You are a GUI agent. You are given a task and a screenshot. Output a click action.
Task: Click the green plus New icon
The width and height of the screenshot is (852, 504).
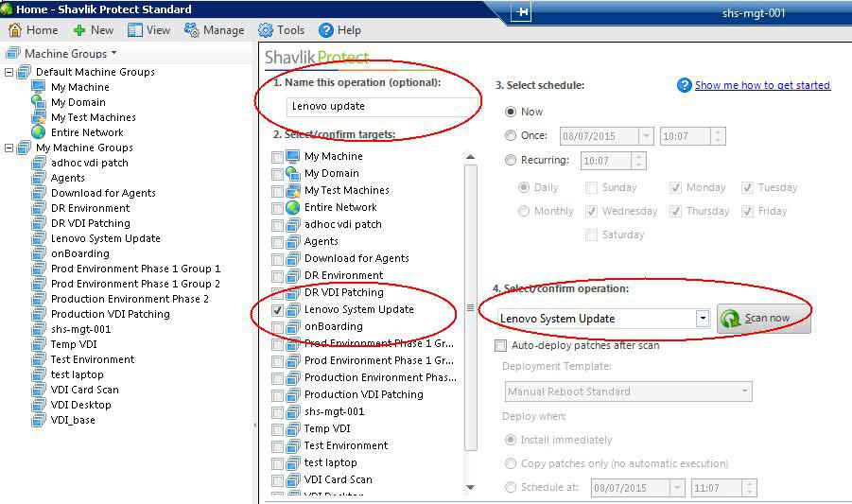pos(79,30)
